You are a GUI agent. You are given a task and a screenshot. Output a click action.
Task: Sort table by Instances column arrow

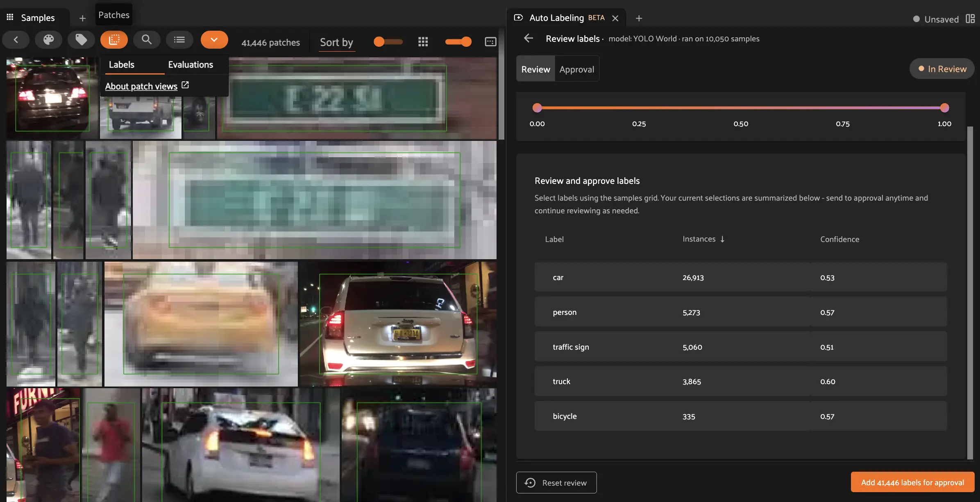(x=722, y=239)
